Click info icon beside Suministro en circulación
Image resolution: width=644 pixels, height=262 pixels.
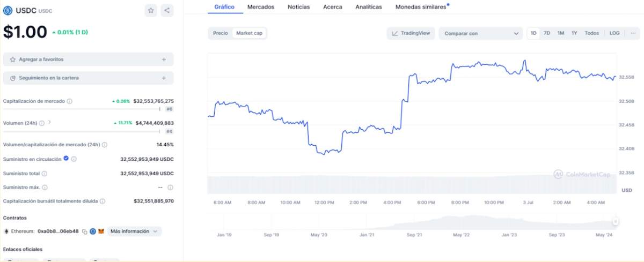(74, 159)
